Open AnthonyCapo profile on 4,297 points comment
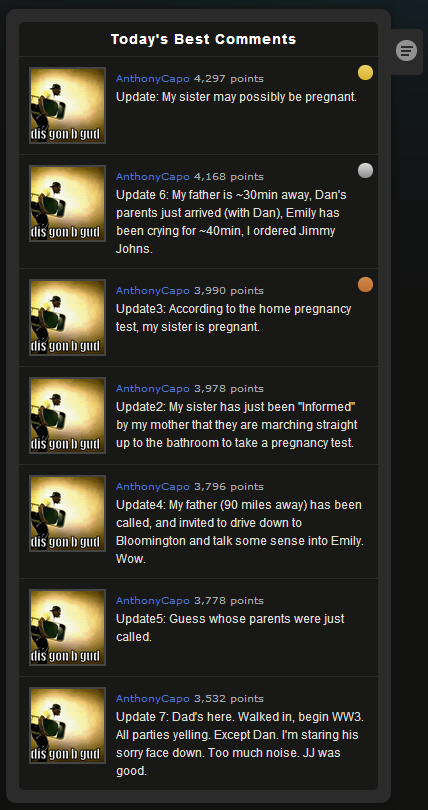Screen dimensions: 428x810 (153, 79)
